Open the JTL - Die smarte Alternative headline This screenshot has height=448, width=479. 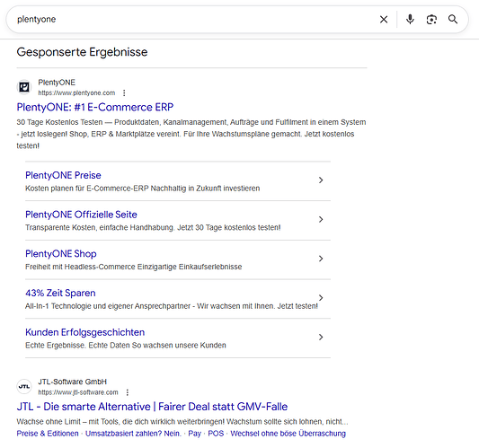click(x=152, y=407)
